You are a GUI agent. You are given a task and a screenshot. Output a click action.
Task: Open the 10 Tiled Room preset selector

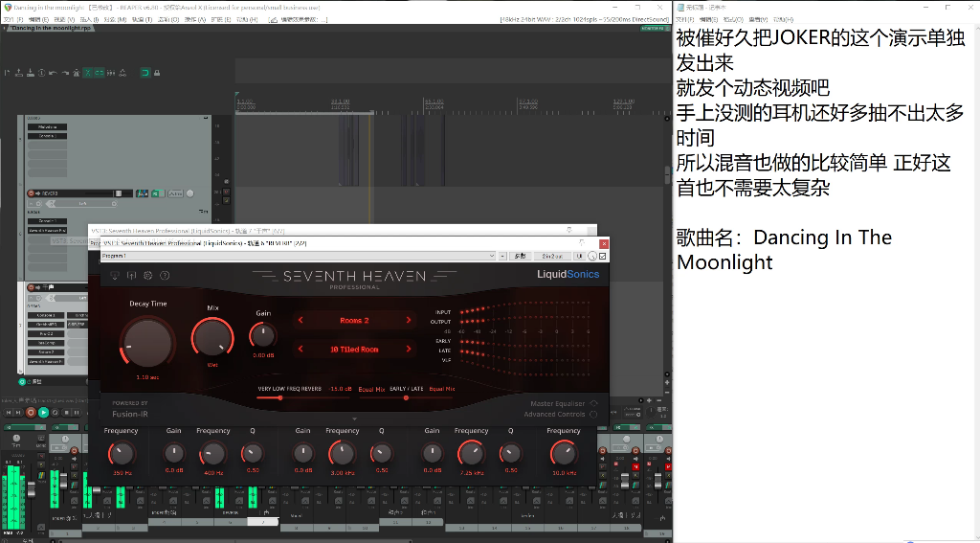[354, 349]
